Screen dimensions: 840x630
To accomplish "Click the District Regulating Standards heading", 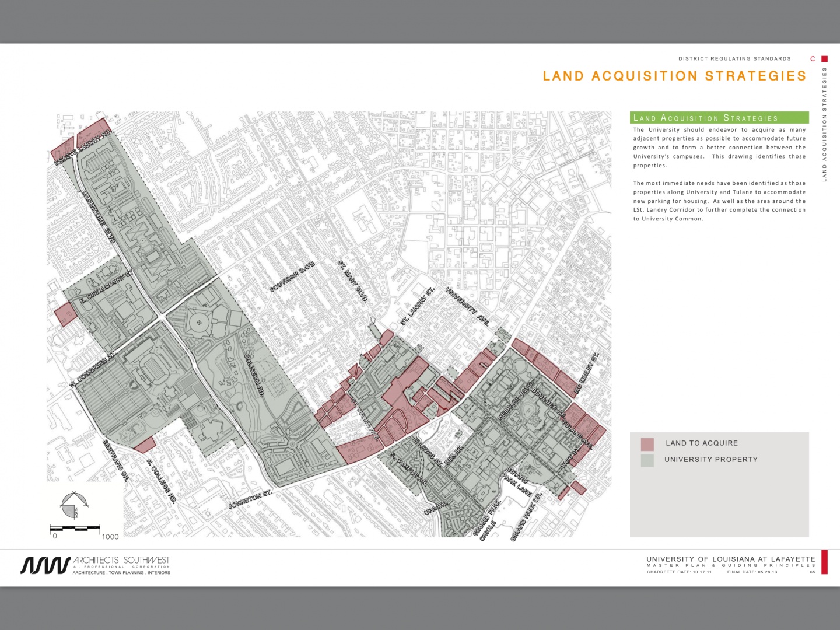I will pyautogui.click(x=734, y=59).
